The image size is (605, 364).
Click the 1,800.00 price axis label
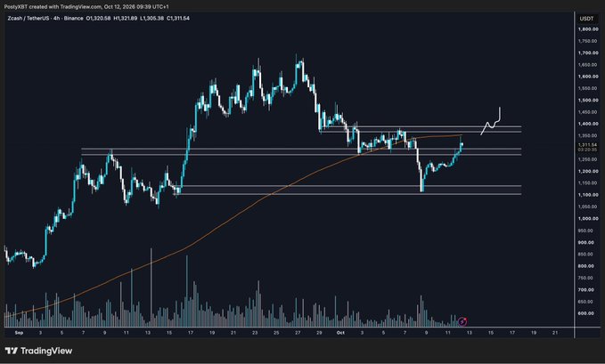click(x=588, y=29)
